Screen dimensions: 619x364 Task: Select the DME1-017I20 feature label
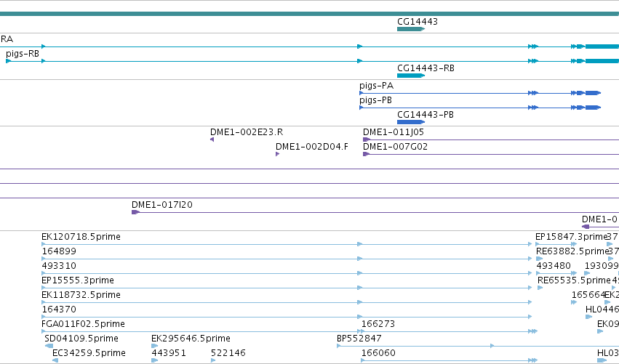coord(162,205)
